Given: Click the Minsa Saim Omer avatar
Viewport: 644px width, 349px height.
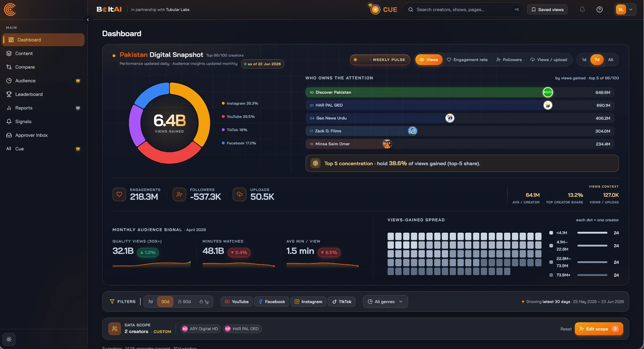Looking at the screenshot, I should pos(387,144).
